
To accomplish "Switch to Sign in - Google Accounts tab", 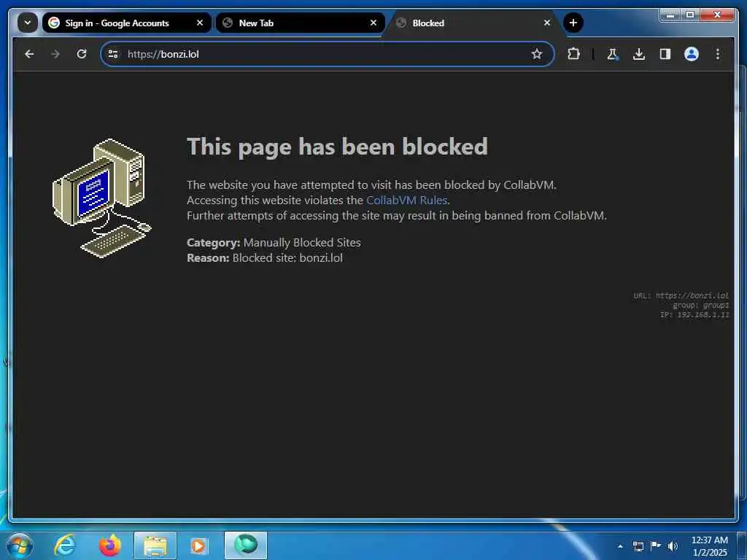I will click(117, 23).
